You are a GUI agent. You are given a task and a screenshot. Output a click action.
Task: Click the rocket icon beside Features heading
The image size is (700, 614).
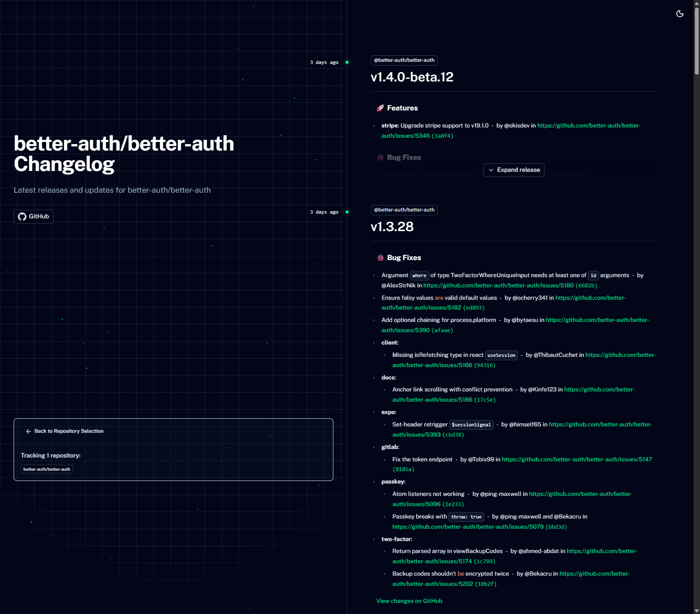tap(381, 108)
